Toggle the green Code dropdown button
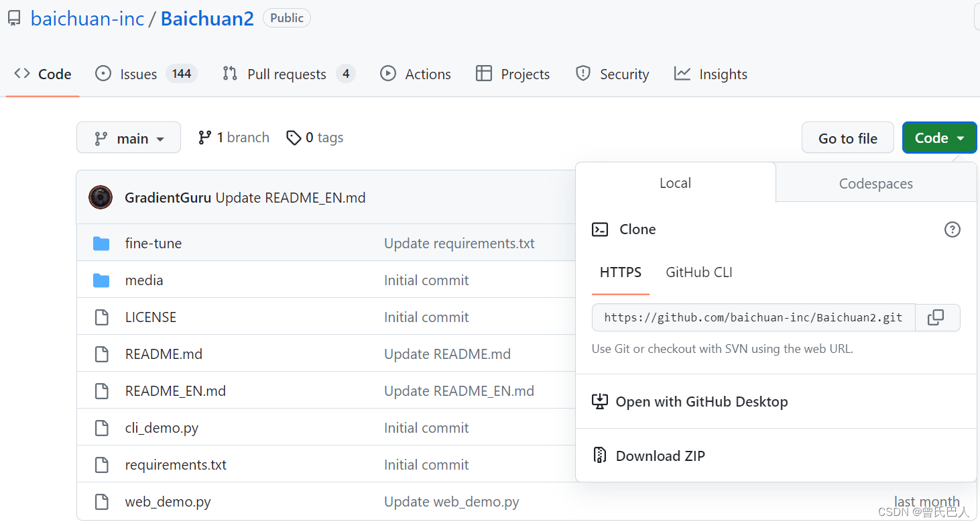Image resolution: width=980 pixels, height=524 pixels. 940,138
